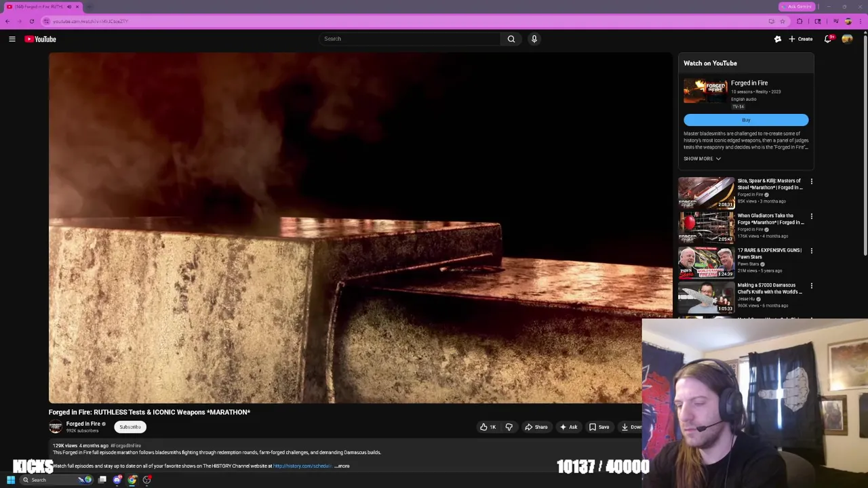The image size is (868, 488).
Task: Open Pawn Stars channel name
Action: [x=749, y=264]
